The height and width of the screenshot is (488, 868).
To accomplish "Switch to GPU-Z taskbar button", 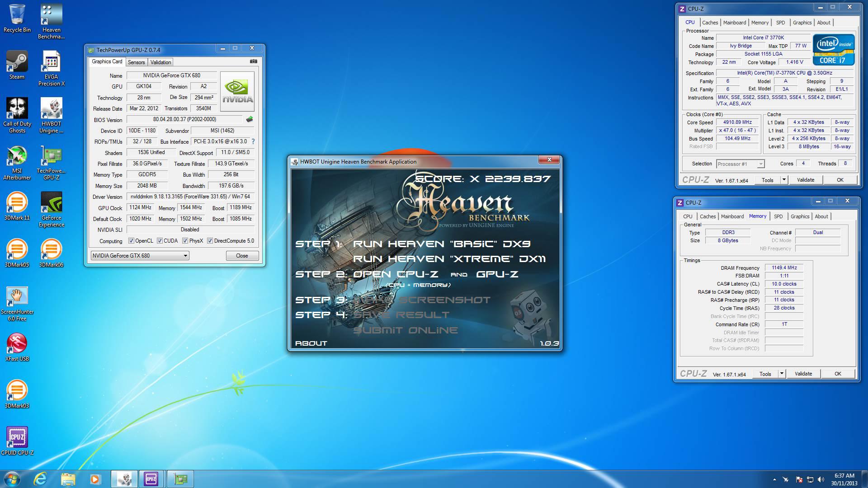I will pyautogui.click(x=180, y=479).
